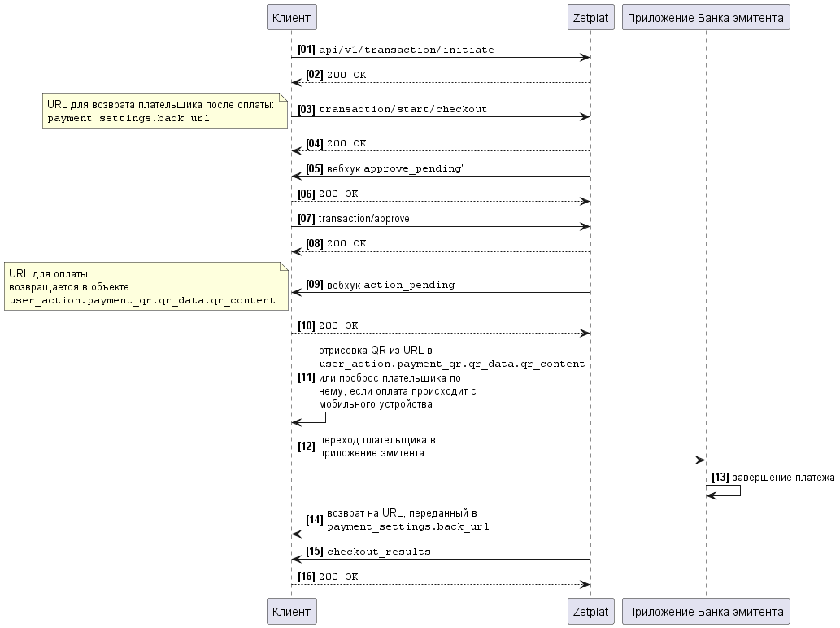The image size is (840, 628).
Task: Click the api/v1/transaction/initiate message label
Action: coord(406,50)
